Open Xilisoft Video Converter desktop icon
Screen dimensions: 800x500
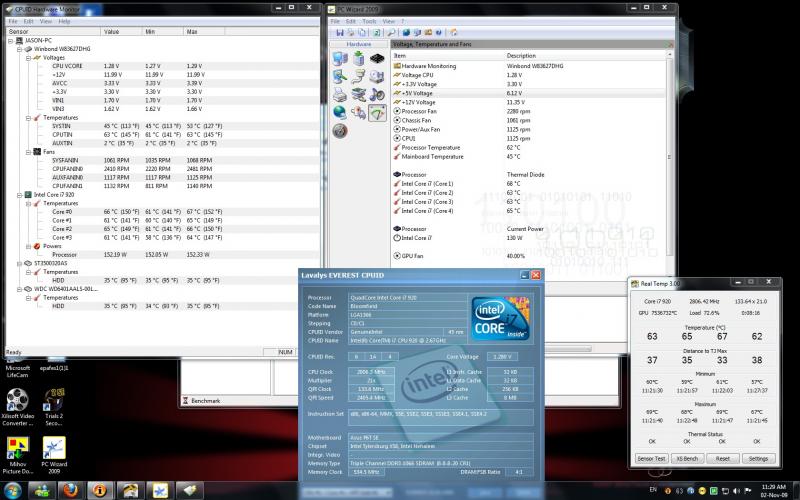tap(17, 407)
